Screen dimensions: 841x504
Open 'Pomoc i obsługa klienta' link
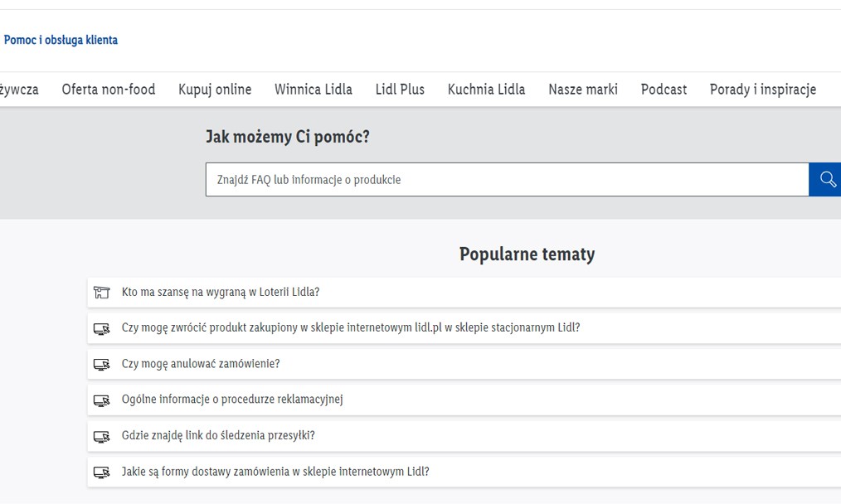click(x=61, y=40)
